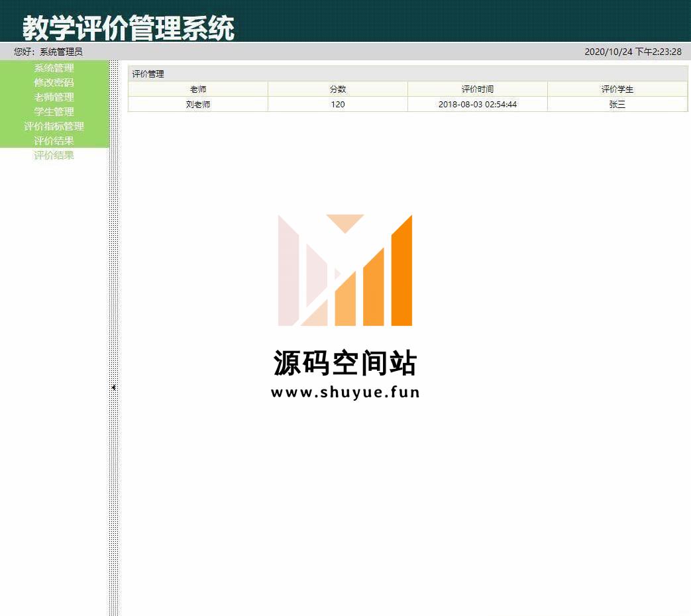Click the 评价管理 panel title
691x616 pixels.
(x=148, y=74)
